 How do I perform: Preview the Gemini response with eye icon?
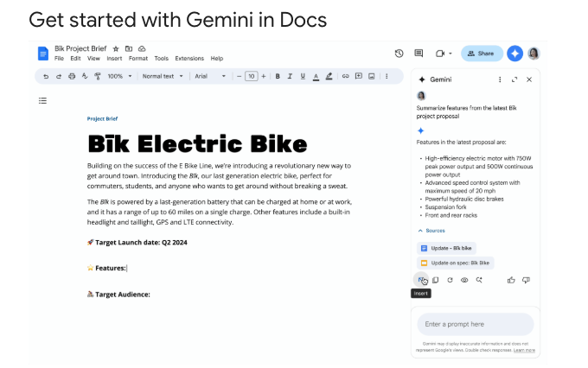[464, 280]
